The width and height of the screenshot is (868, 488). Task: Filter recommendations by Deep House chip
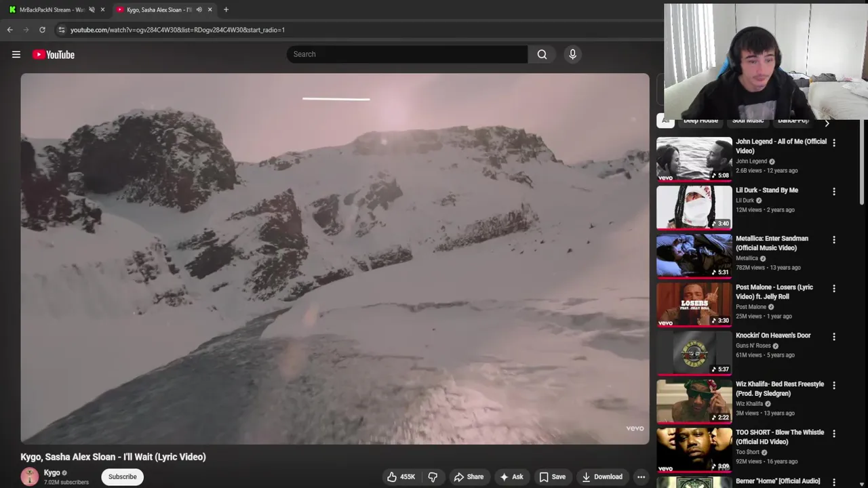pyautogui.click(x=701, y=121)
